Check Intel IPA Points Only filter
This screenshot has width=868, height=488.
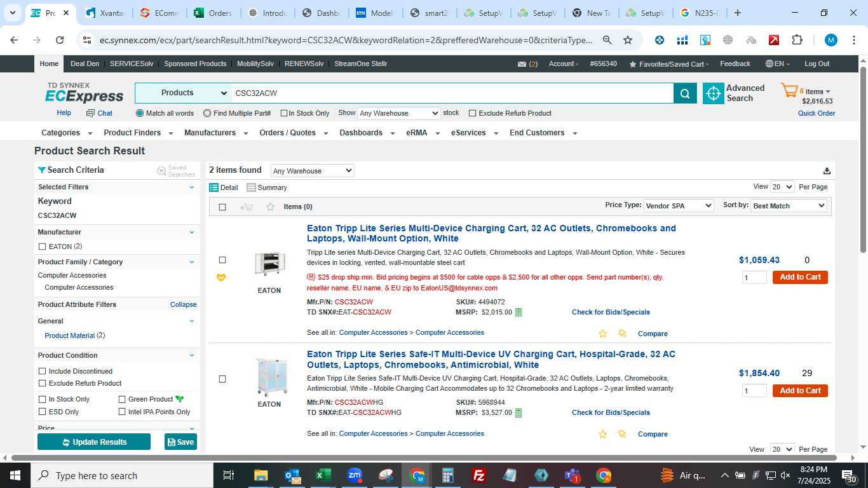(x=122, y=412)
